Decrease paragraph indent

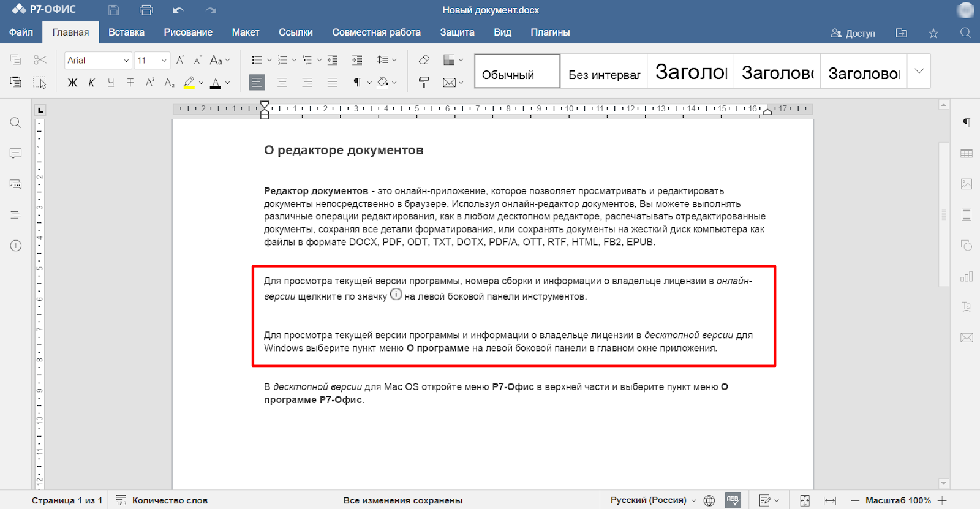(x=333, y=60)
